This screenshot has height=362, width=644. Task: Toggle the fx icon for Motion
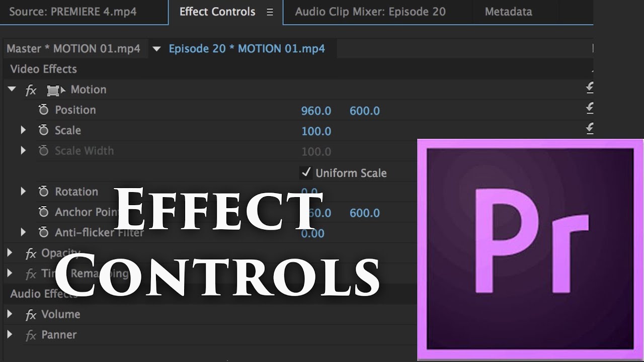click(31, 90)
